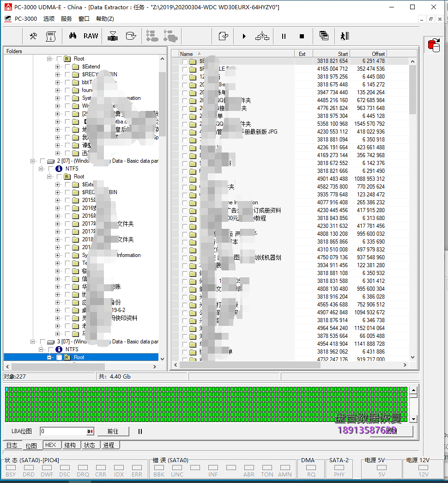Viewport: 448px width, 483px height.
Task: Stop the task with stop button
Action: pos(302,37)
